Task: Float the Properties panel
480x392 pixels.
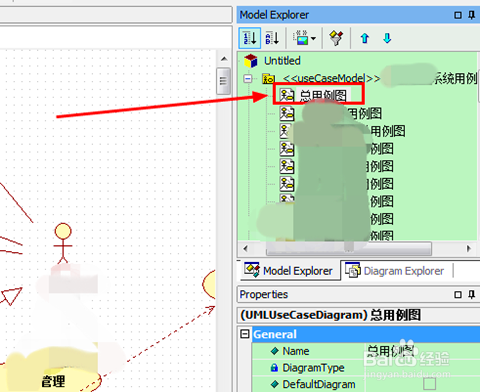Action: click(x=458, y=295)
